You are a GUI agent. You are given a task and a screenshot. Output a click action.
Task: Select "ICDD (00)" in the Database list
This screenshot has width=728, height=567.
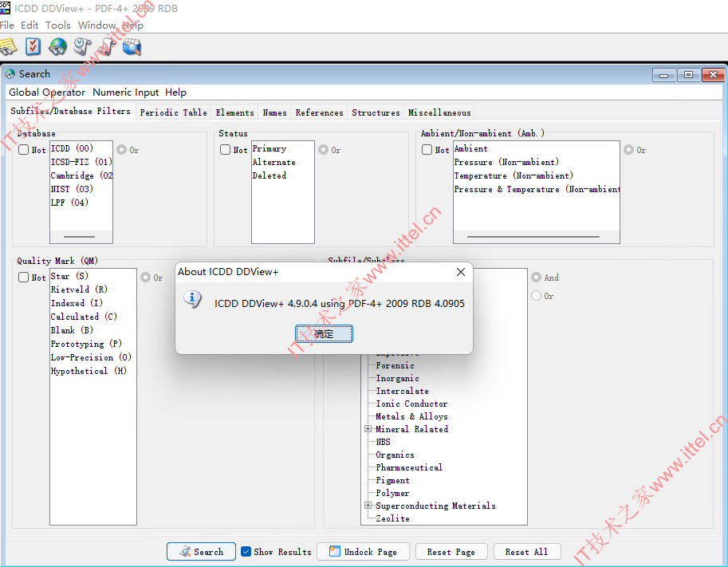coord(72,148)
